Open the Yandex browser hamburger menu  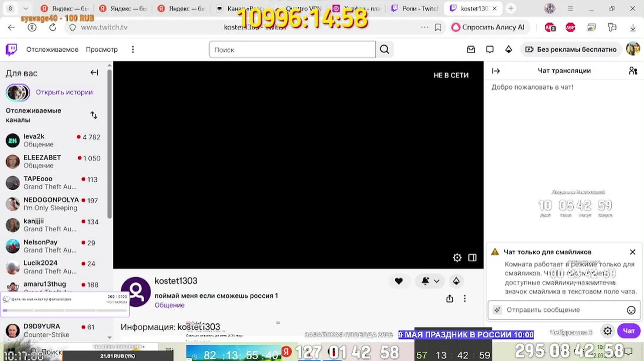coord(570,9)
